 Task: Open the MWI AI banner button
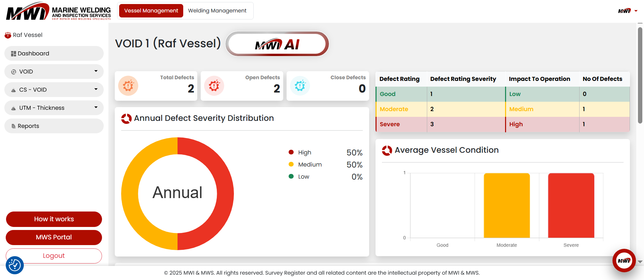click(x=277, y=44)
